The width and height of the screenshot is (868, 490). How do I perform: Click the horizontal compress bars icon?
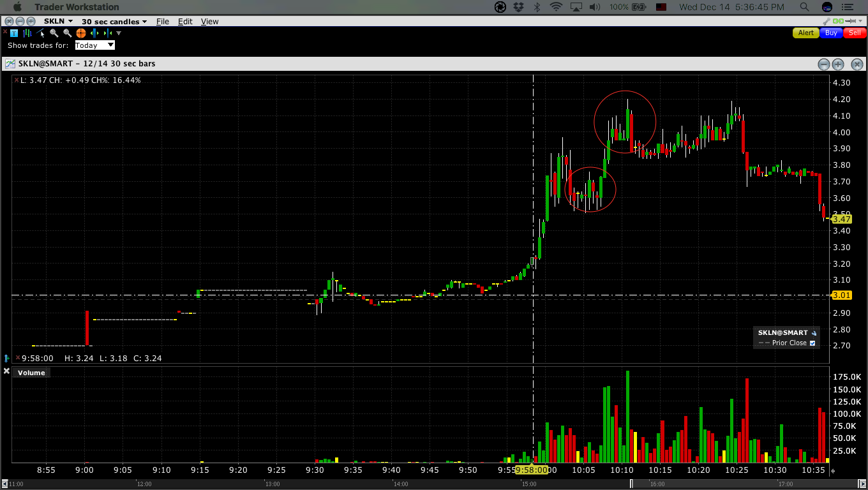tap(107, 33)
